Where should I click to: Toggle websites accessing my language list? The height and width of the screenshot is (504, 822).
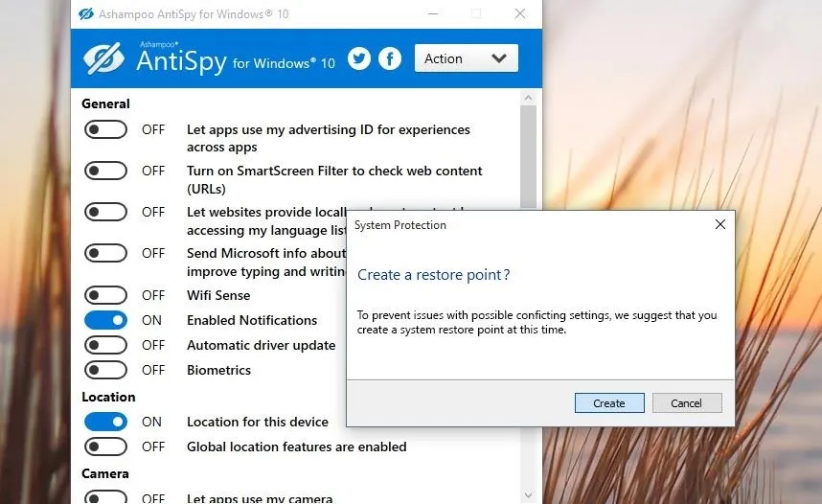[105, 212]
